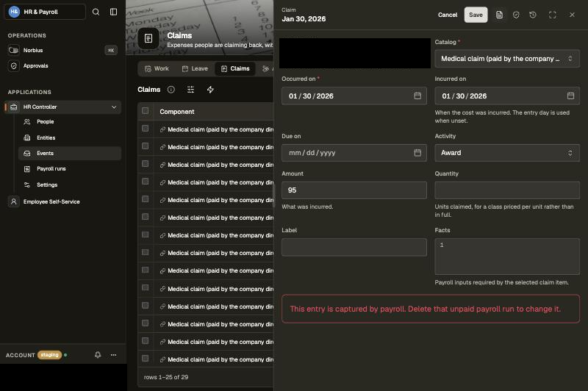Open the history clock icon

pyautogui.click(x=532, y=15)
